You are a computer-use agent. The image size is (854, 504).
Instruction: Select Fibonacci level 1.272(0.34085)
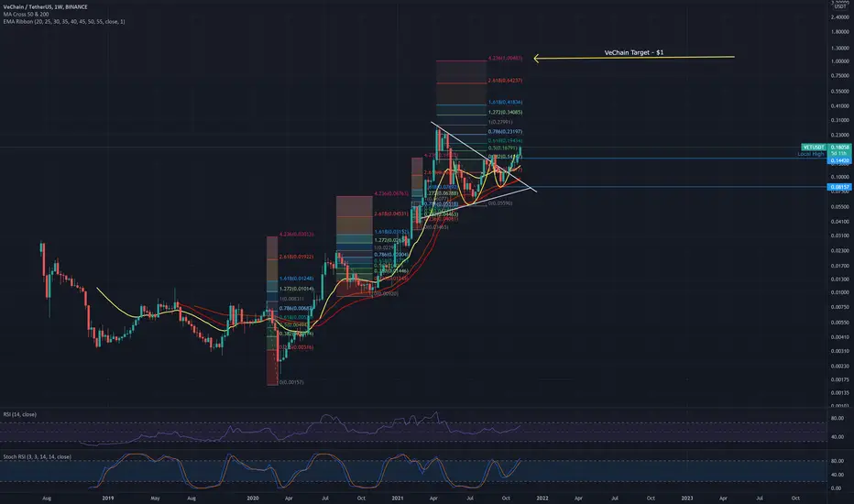pos(505,112)
